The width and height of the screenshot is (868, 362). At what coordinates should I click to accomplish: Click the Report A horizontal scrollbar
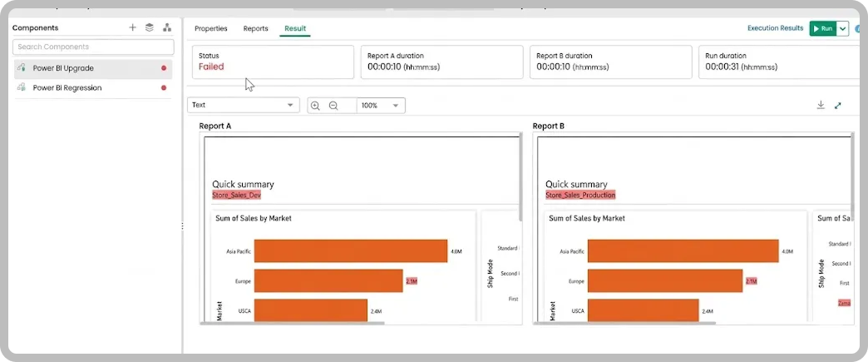tap(293, 323)
